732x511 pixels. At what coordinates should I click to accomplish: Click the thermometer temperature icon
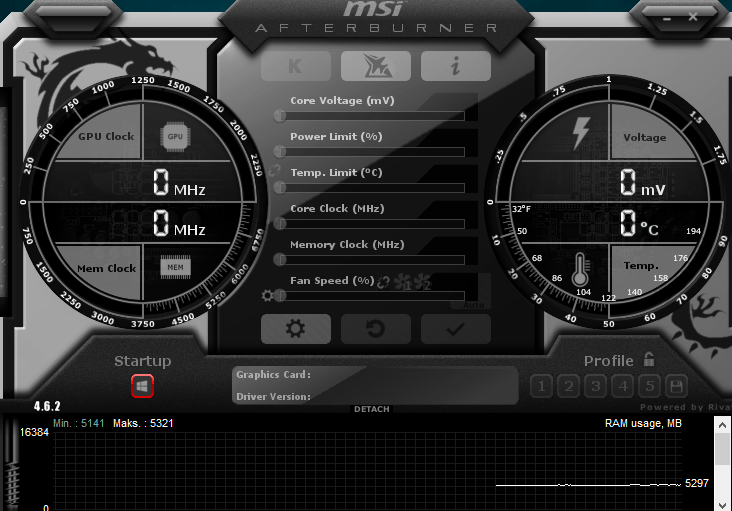(x=580, y=270)
